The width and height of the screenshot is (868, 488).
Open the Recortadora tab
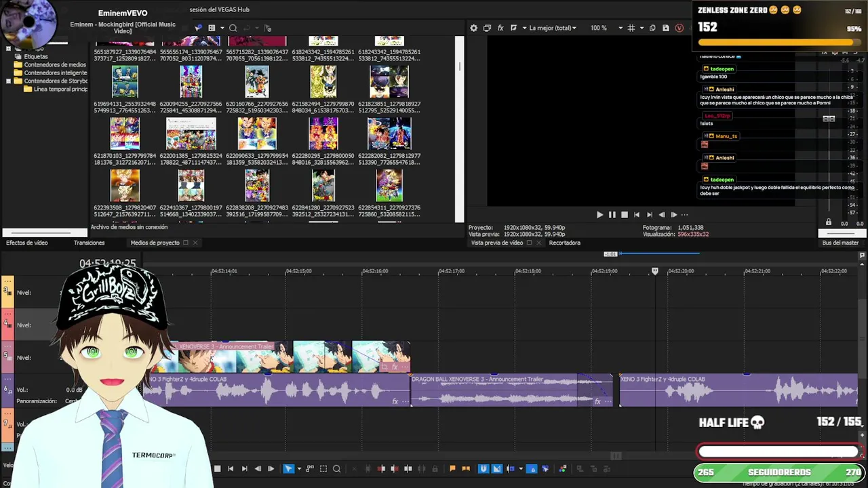coord(564,243)
